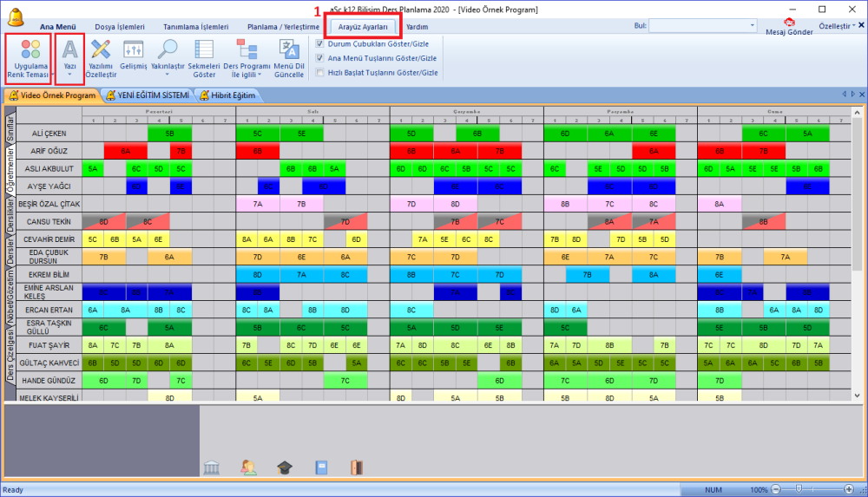Viewport: 868px width, 497px height.
Task: Click the building icon in bottom panel
Action: click(212, 468)
